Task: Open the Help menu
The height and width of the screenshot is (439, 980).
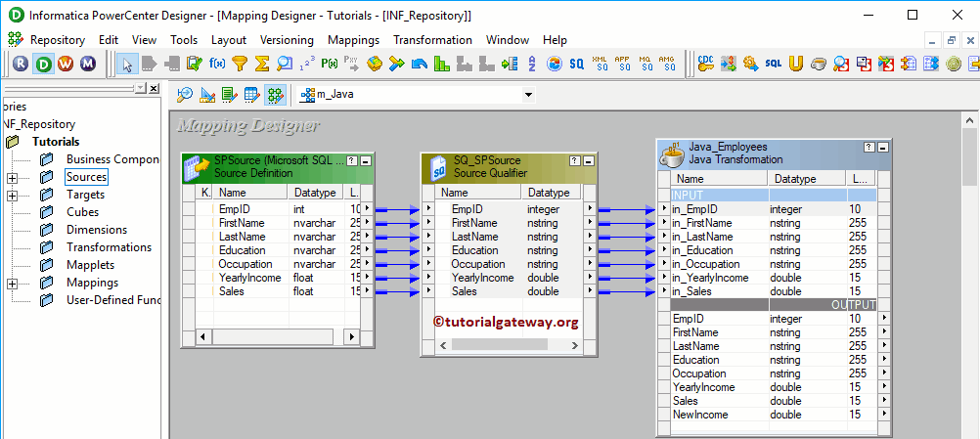Action: coord(555,40)
